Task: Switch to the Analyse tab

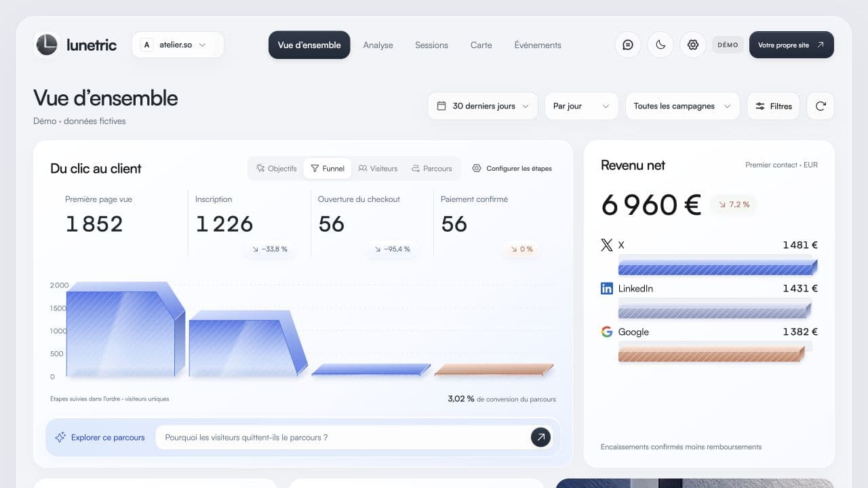Action: click(x=378, y=45)
